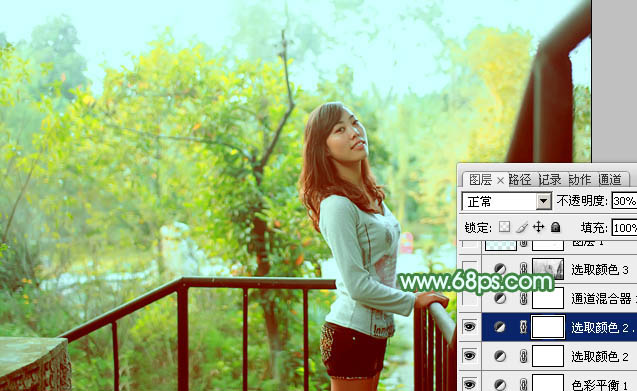Image resolution: width=637 pixels, height=391 pixels.
Task: Open the 记录 (History) tab
Action: tap(550, 179)
